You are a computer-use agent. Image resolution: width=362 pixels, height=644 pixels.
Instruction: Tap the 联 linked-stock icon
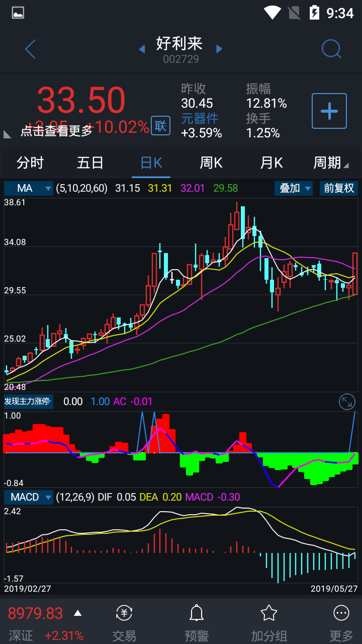(x=160, y=126)
